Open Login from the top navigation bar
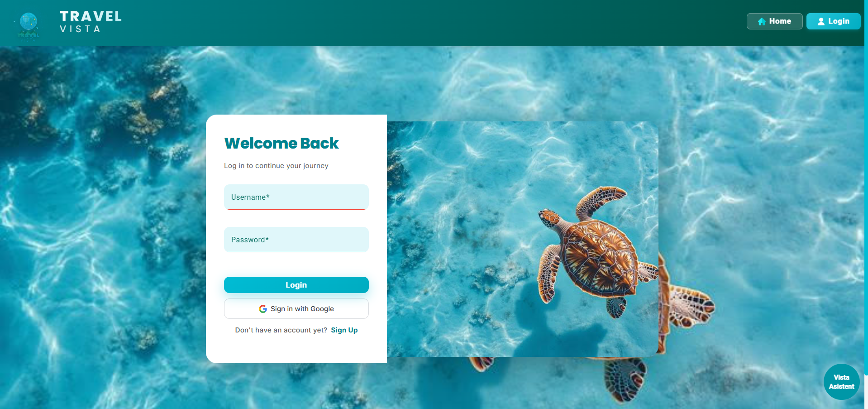This screenshot has height=409, width=868. tap(833, 21)
